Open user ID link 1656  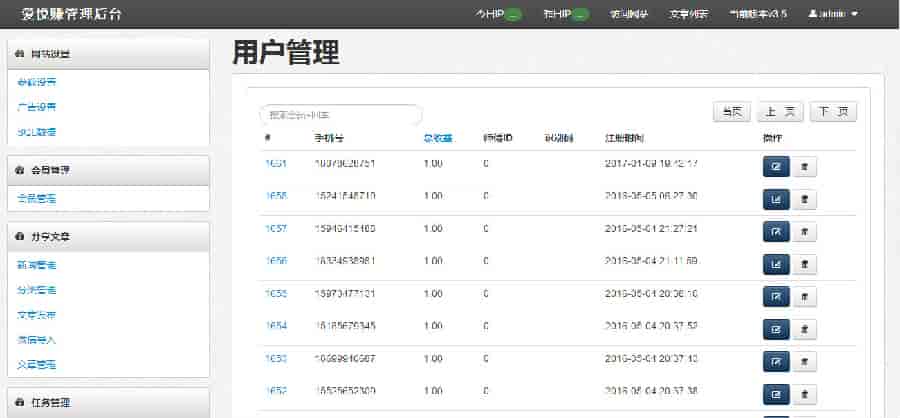pyautogui.click(x=276, y=260)
